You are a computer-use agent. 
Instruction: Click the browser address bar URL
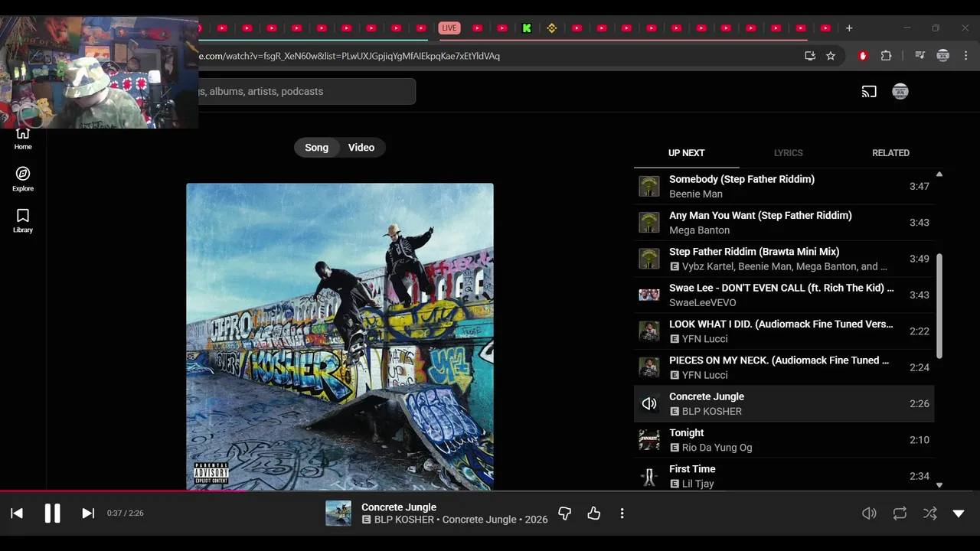coord(349,56)
